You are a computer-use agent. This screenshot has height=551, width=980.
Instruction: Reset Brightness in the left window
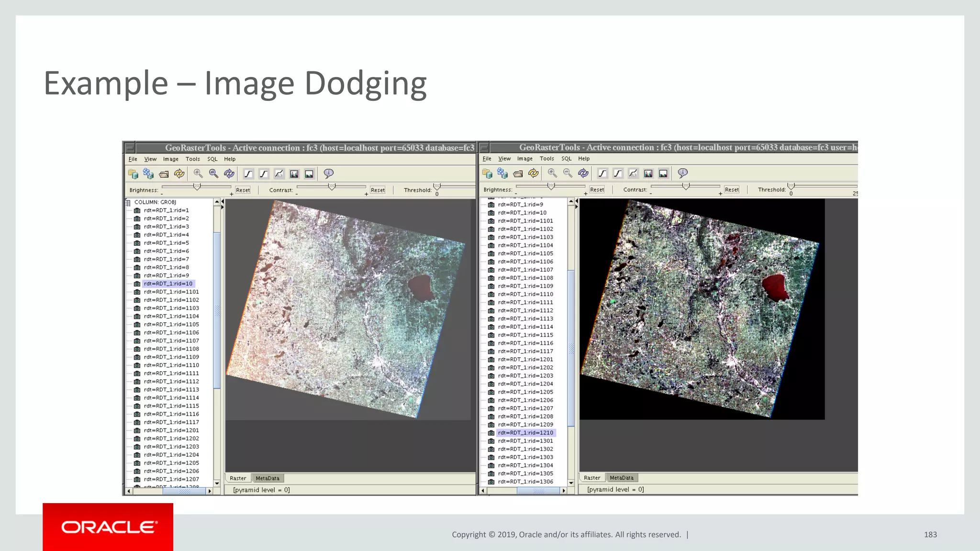(243, 190)
